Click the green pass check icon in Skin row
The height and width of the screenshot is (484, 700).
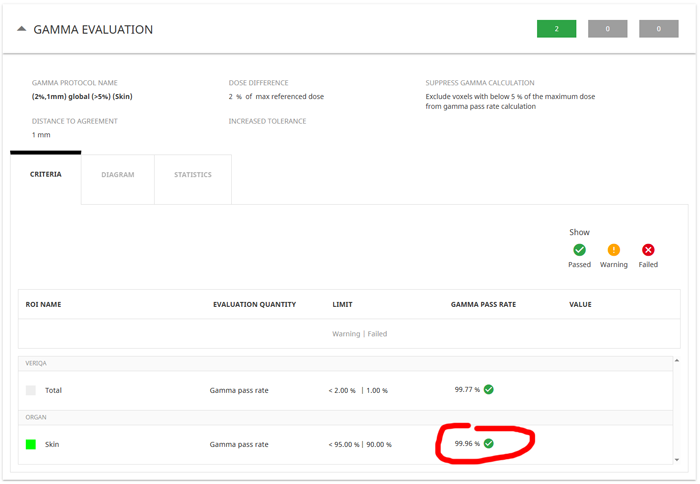489,443
